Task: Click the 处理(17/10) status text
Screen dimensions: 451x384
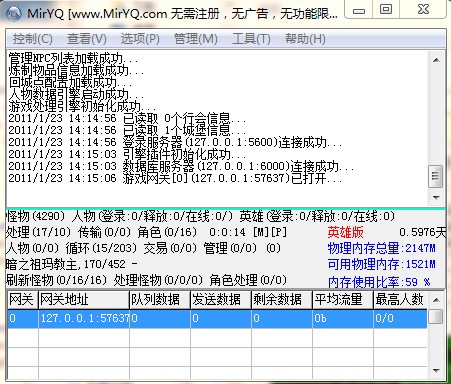Action: 38,232
